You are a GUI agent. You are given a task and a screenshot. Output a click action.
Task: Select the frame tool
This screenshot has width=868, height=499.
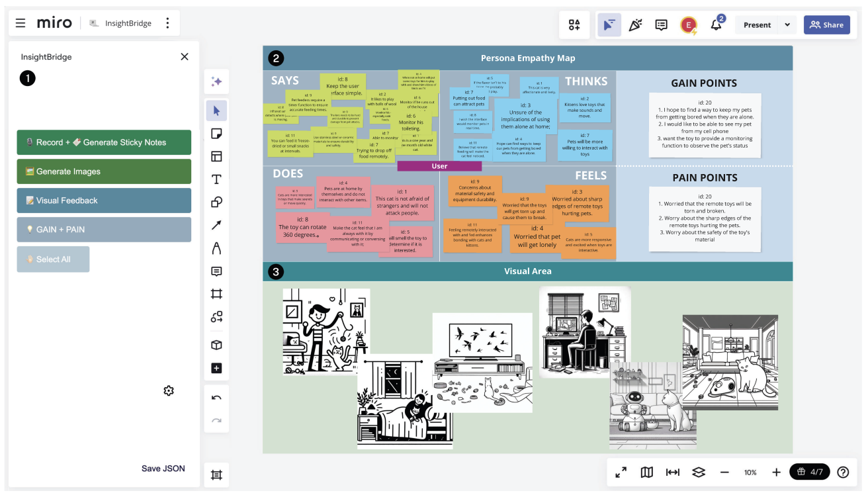click(216, 294)
